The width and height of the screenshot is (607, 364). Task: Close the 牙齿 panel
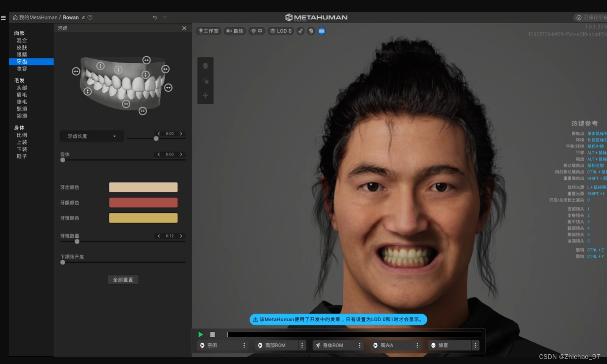(184, 28)
